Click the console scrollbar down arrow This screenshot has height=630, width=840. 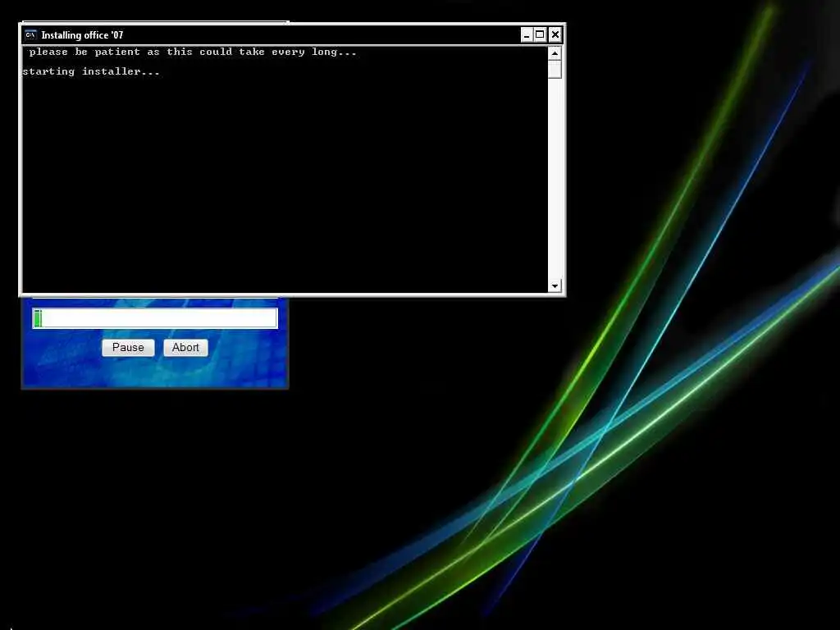(555, 285)
